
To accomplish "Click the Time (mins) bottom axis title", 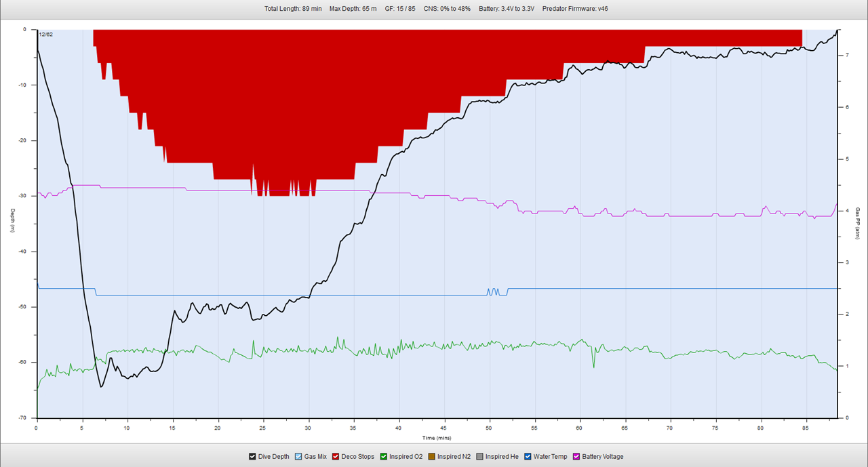I will (x=436, y=439).
